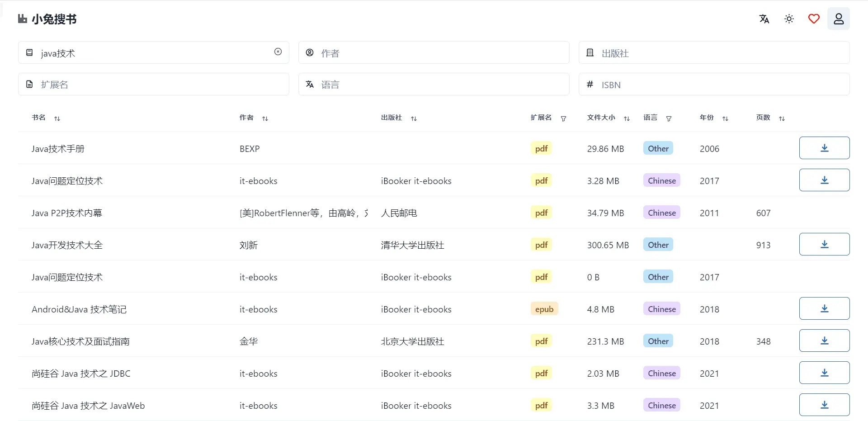Sort the 书名 column
The image size is (868, 421).
point(57,118)
